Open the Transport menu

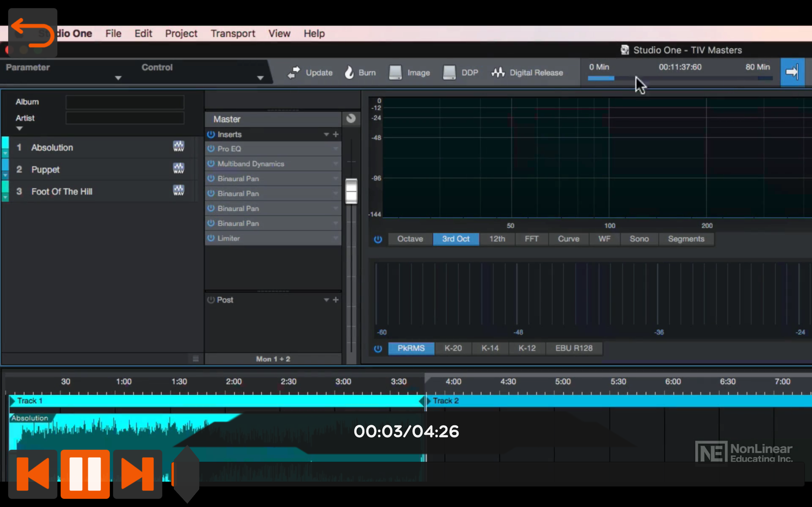tap(232, 33)
